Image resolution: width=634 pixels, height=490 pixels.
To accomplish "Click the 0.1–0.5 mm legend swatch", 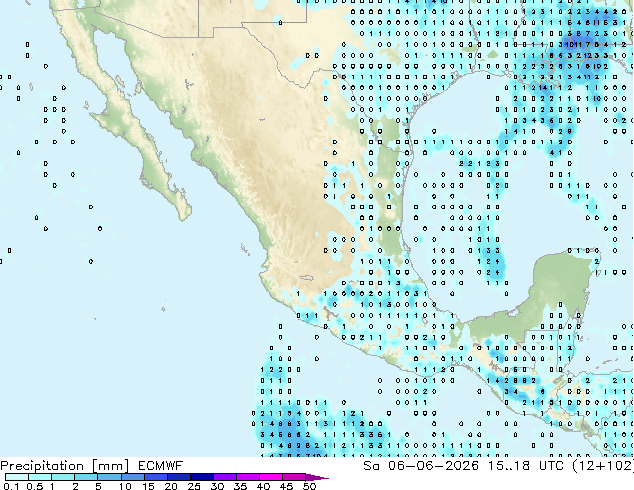I will [x=17, y=477].
